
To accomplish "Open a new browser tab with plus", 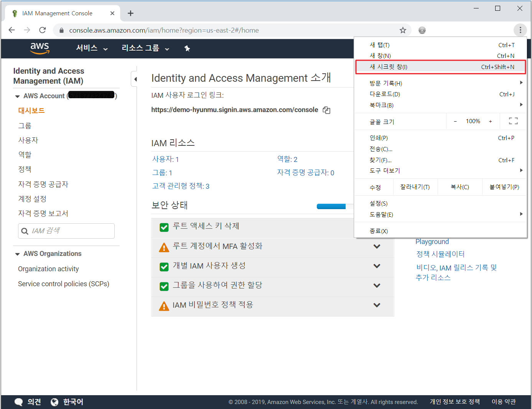I will tap(130, 13).
